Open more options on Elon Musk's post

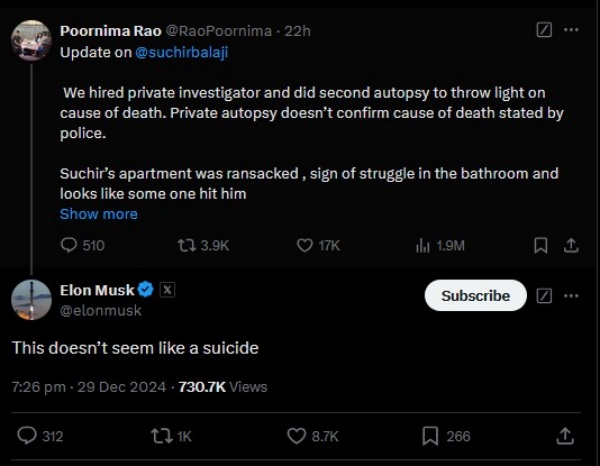[571, 296]
